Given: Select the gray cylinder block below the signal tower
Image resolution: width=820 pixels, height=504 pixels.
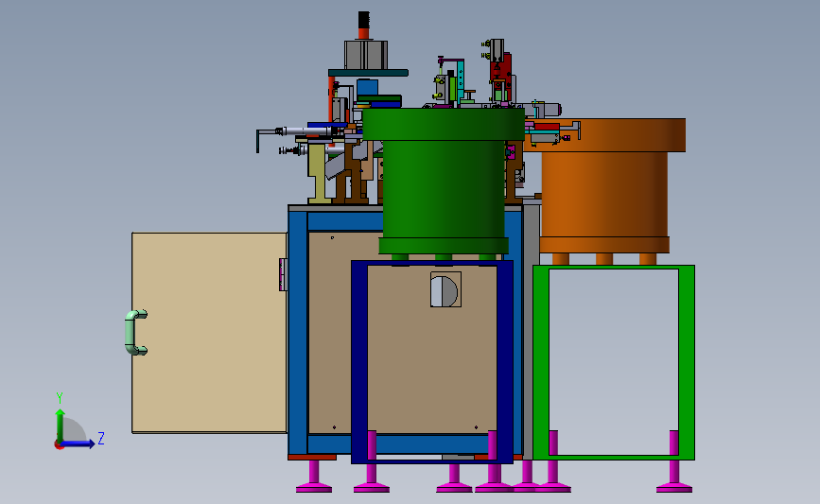Looking at the screenshot, I should click(x=366, y=55).
